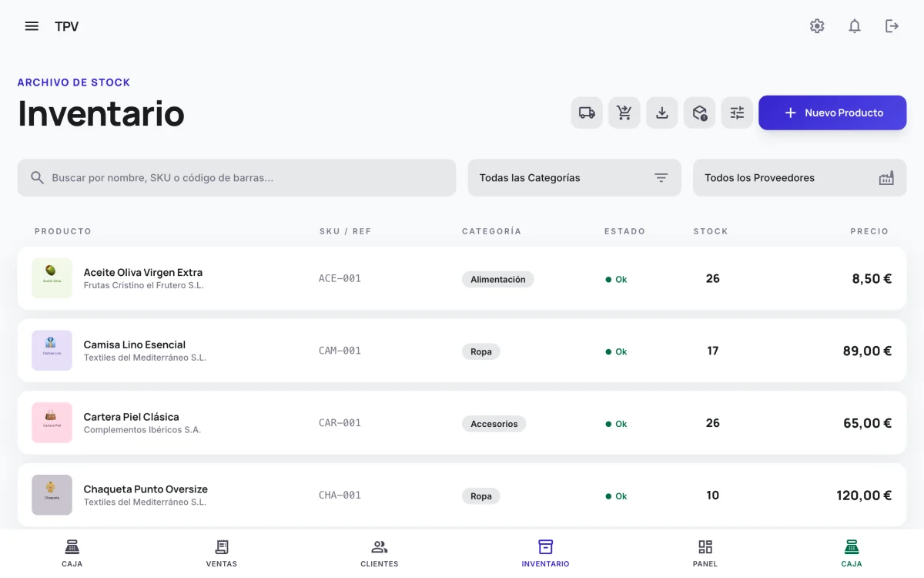This screenshot has width=924, height=578.
Task: Select the green CAJA tab
Action: point(852,553)
